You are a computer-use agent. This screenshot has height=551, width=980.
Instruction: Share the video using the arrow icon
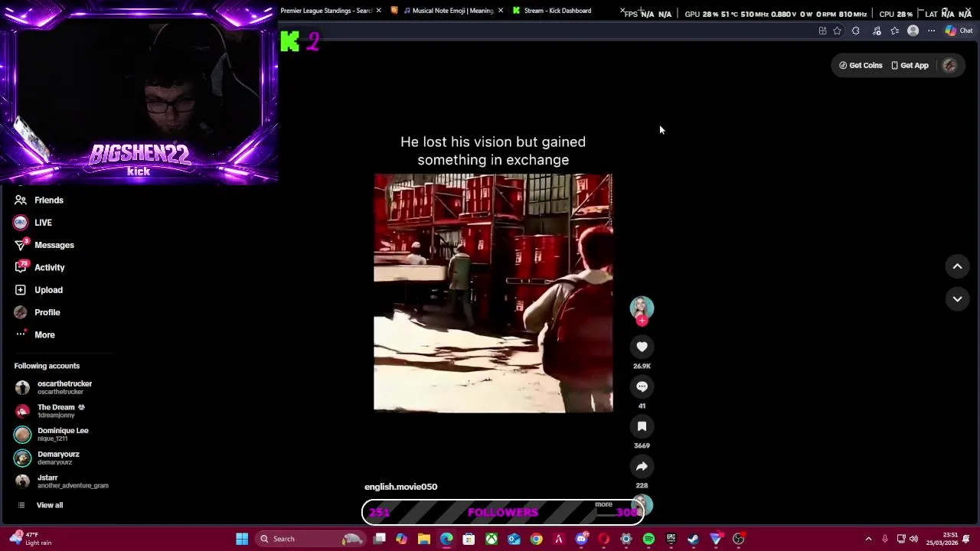pos(642,466)
